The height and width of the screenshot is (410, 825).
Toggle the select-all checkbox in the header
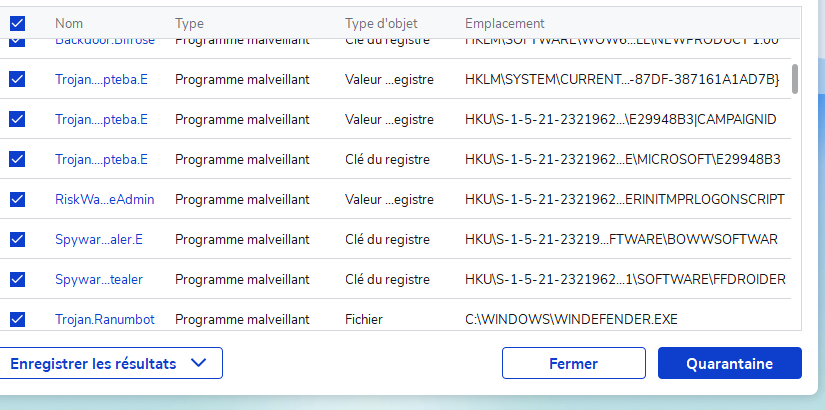(17, 22)
